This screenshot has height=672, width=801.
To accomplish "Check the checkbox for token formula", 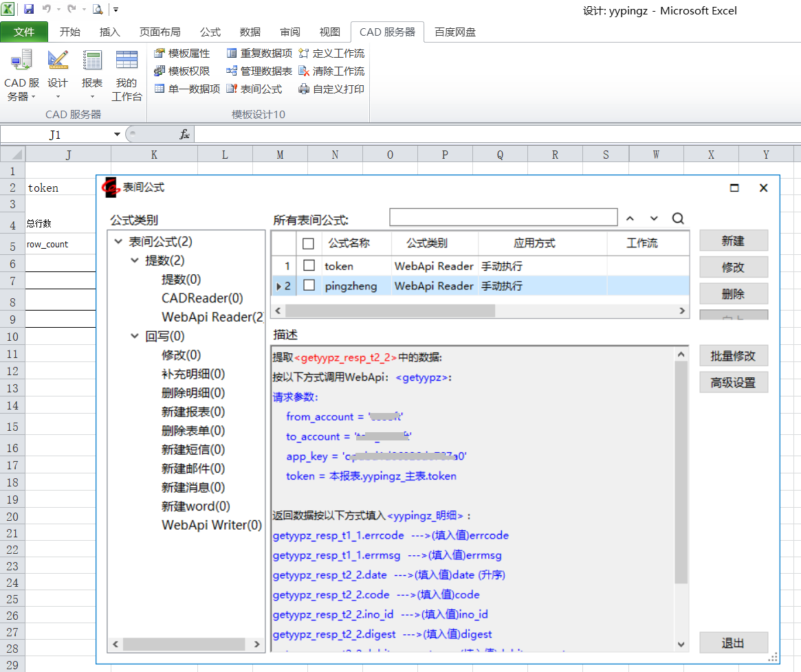I will point(309,266).
